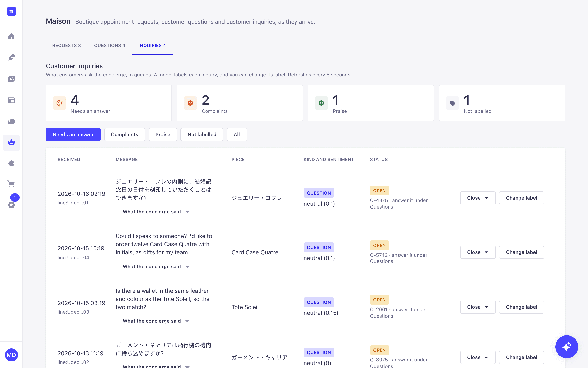Open Close dropdown for Q-2061
588x368 pixels.
[x=478, y=307]
